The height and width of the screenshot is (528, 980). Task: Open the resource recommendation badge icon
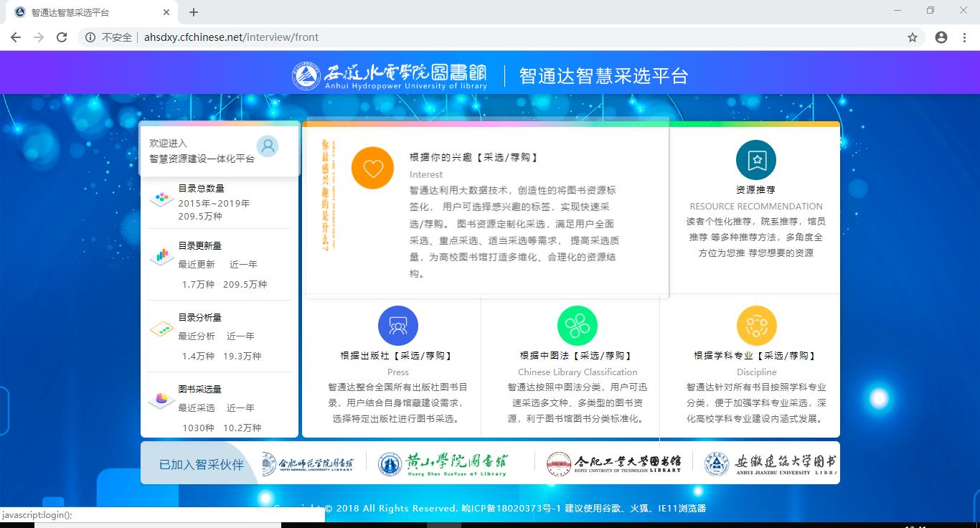tap(756, 160)
